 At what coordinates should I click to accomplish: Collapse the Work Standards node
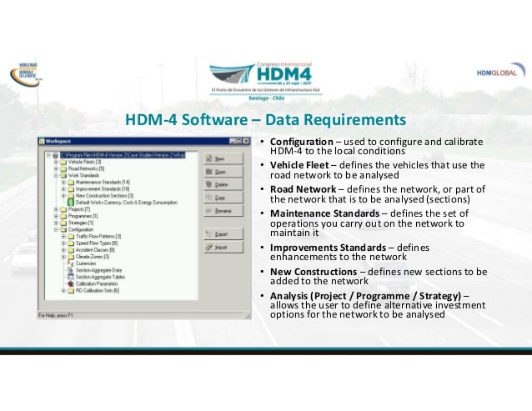[x=56, y=175]
